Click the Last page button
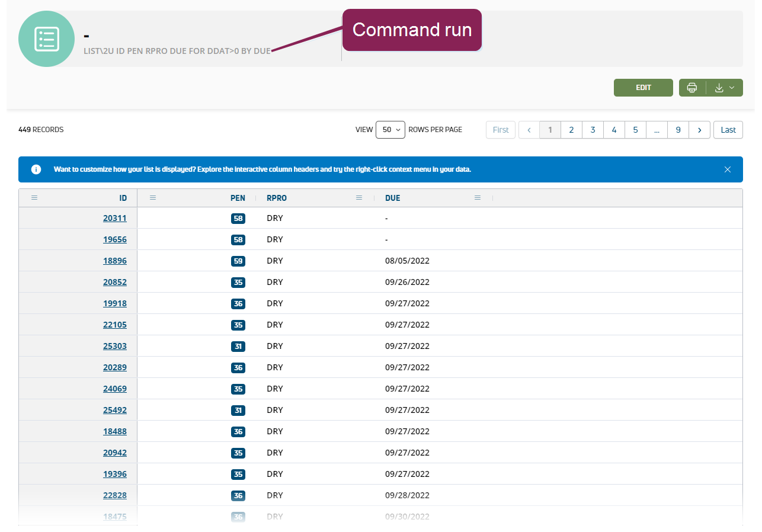 (728, 130)
